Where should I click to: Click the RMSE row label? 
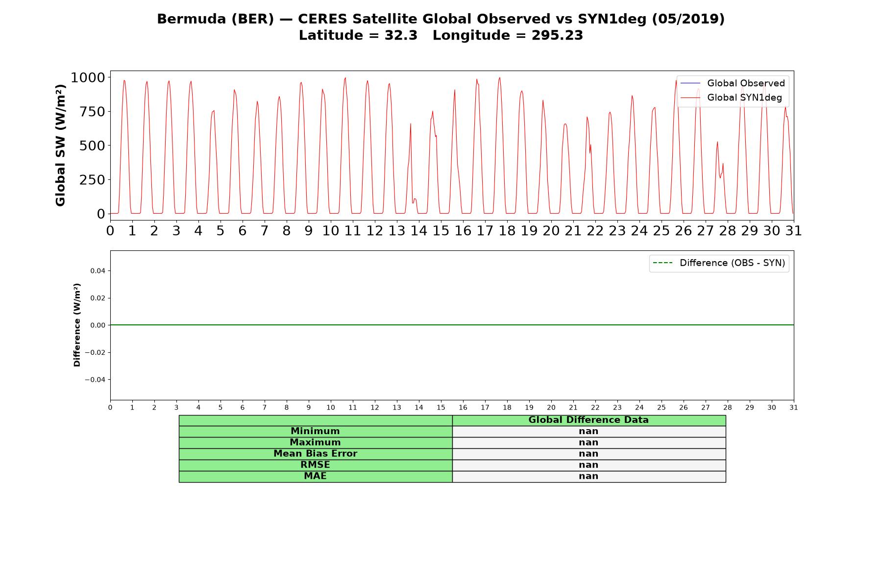pyautogui.click(x=315, y=465)
